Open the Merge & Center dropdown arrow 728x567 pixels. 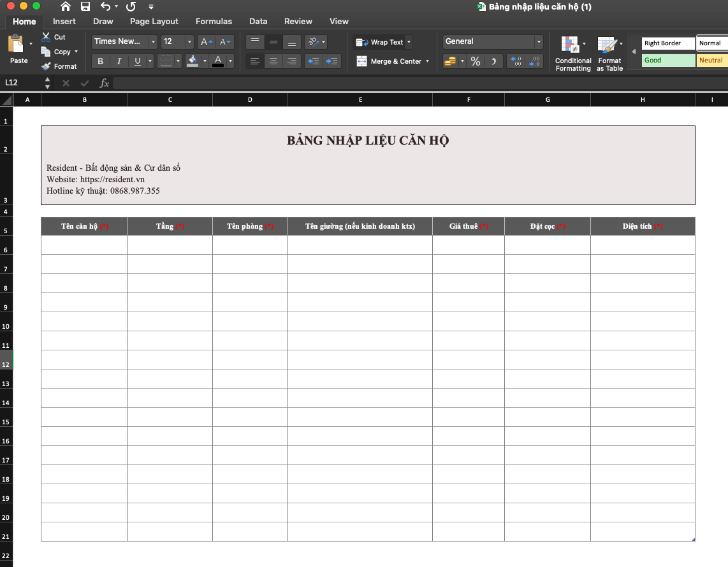(427, 61)
